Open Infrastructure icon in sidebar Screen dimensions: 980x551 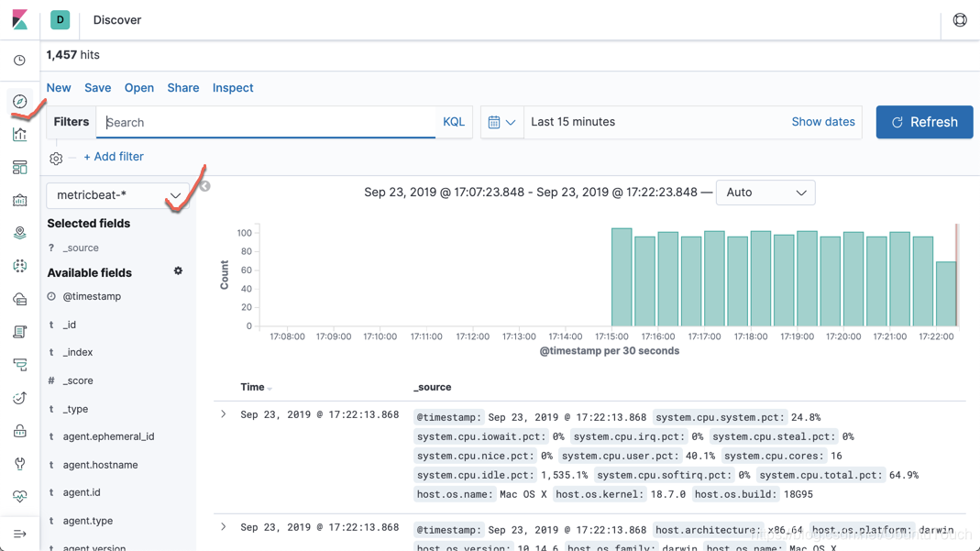point(20,299)
